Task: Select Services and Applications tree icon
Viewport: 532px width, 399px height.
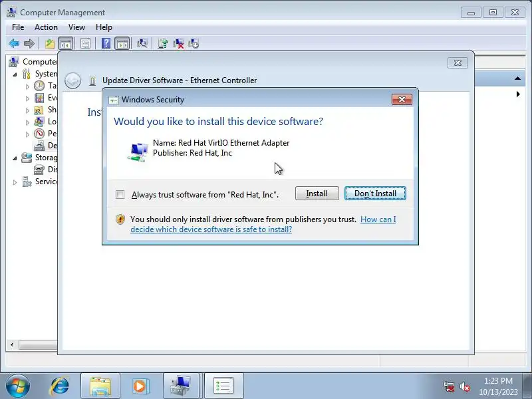Action: click(x=27, y=182)
